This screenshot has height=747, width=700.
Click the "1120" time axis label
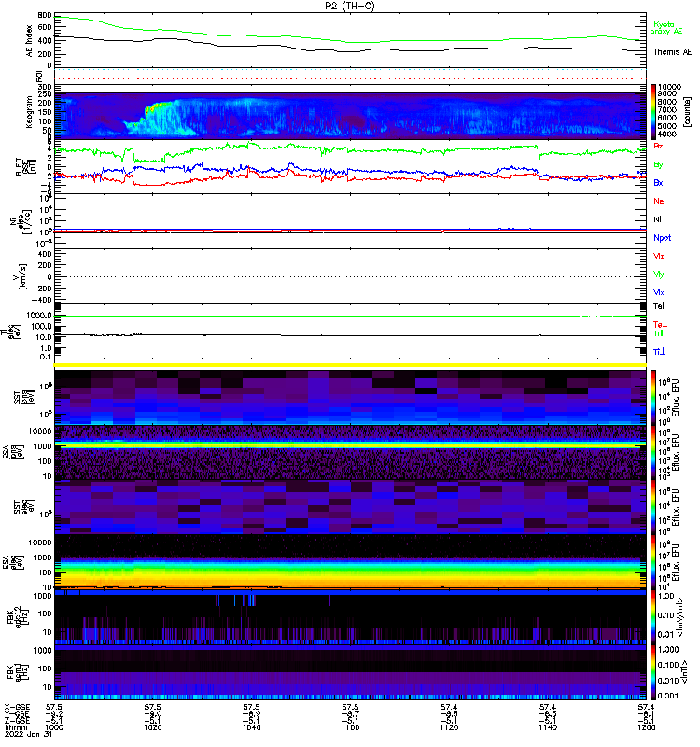click(x=449, y=727)
